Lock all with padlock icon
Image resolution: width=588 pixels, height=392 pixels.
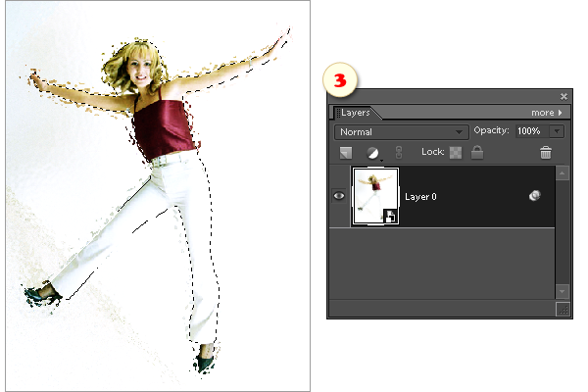[477, 152]
